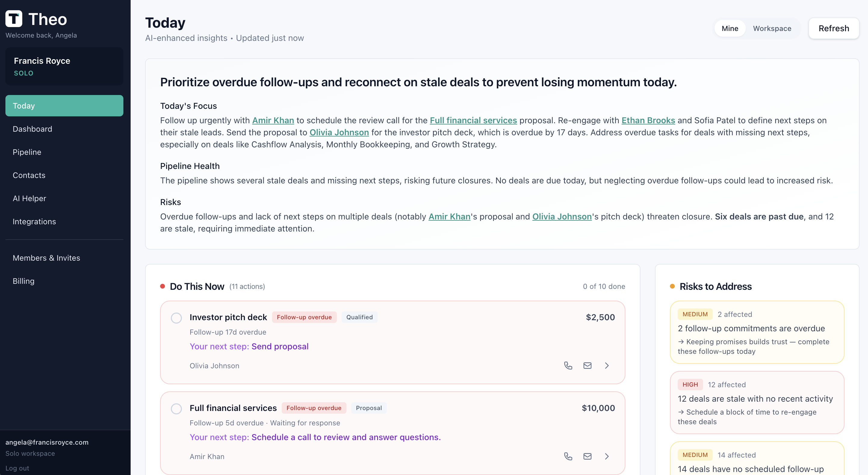Follow the Full financial services link
This screenshot has height=475, width=868.
[x=473, y=121]
